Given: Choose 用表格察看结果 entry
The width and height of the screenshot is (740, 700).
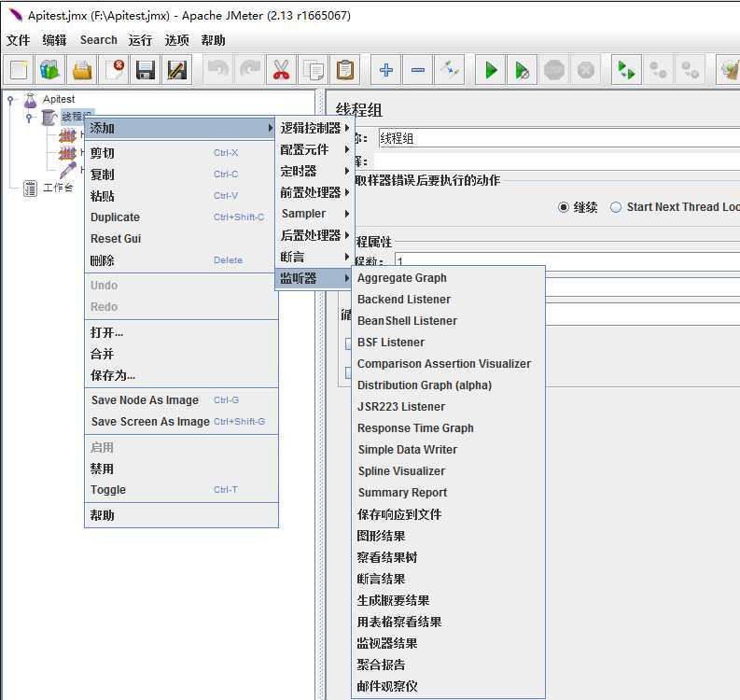Looking at the screenshot, I should tap(448, 622).
